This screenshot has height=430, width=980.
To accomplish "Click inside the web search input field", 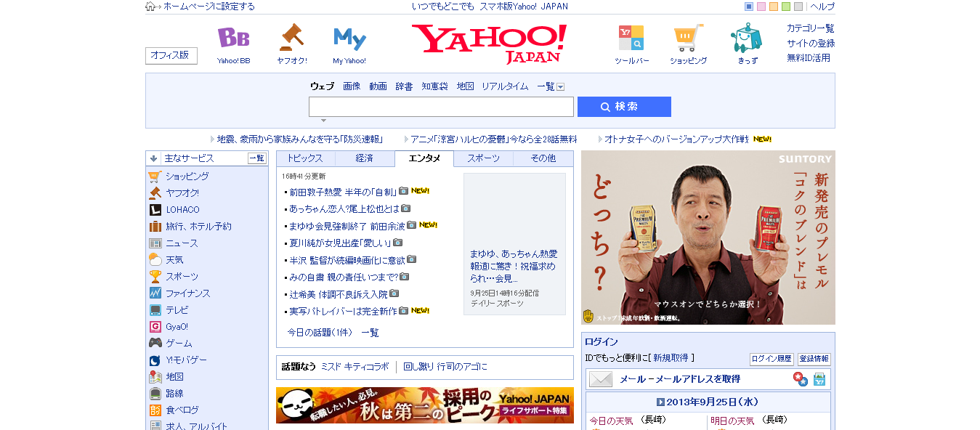I will pyautogui.click(x=441, y=107).
